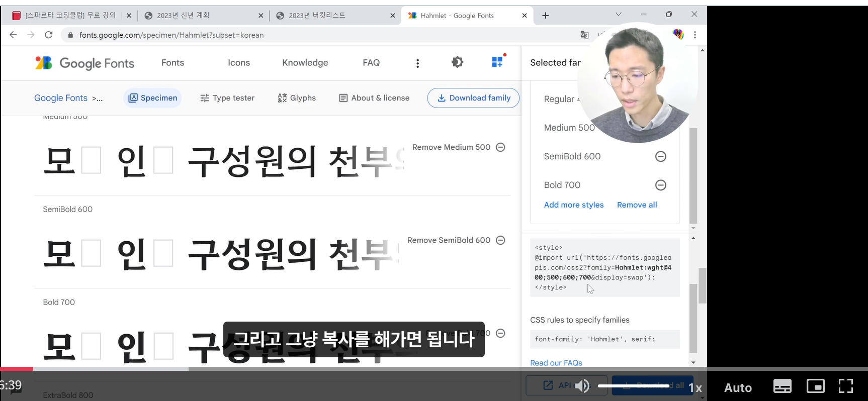This screenshot has height=401, width=868.
Task: Click the address bar URL field
Action: (x=322, y=35)
